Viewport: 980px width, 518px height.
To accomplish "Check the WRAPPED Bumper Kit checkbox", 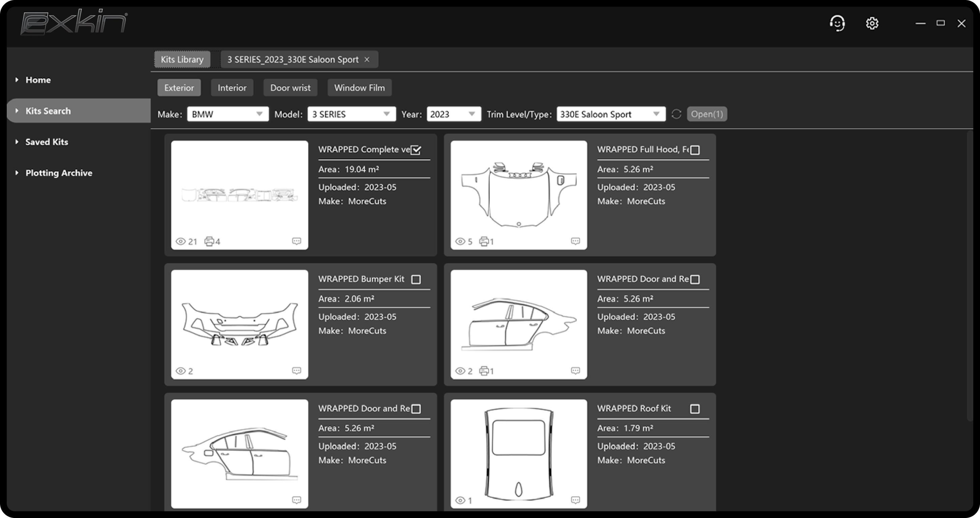I will point(416,279).
